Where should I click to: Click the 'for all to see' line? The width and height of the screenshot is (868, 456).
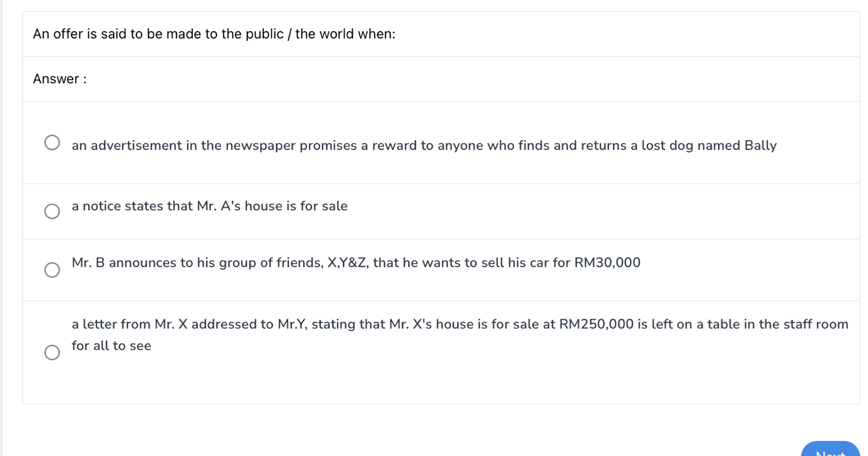111,346
